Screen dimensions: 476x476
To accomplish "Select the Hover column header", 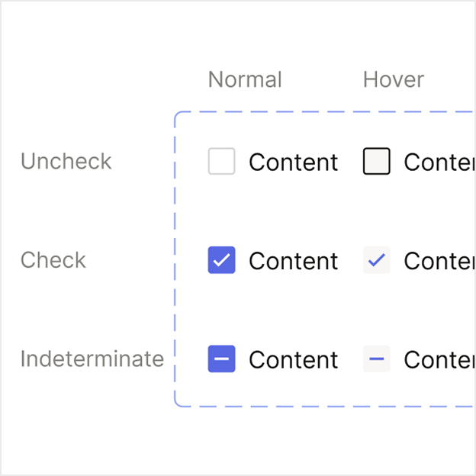I will click(394, 79).
